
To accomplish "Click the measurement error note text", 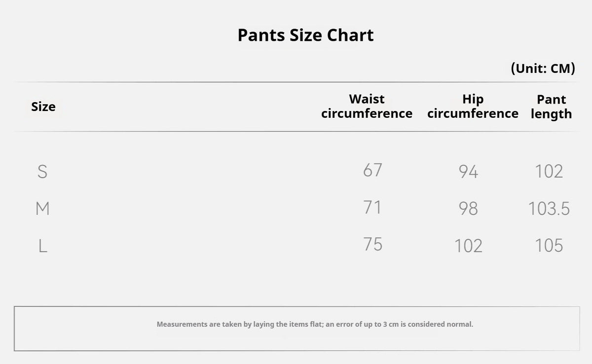I will 315,325.
